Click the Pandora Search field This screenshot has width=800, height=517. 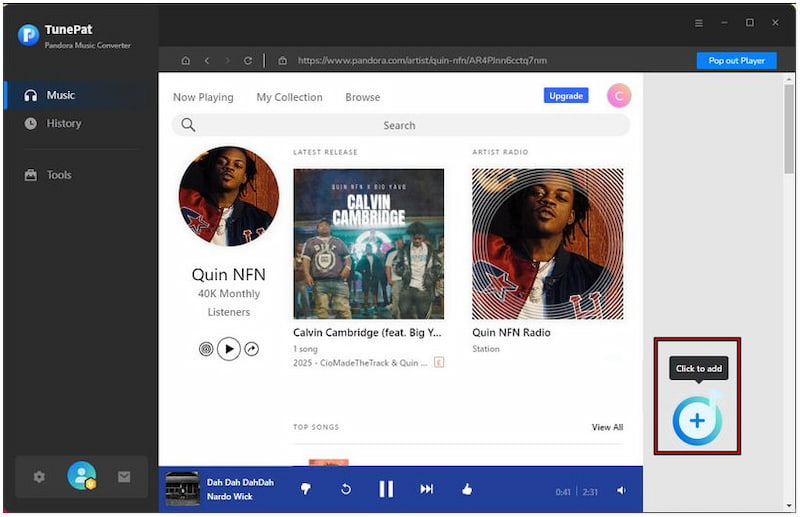tap(400, 125)
